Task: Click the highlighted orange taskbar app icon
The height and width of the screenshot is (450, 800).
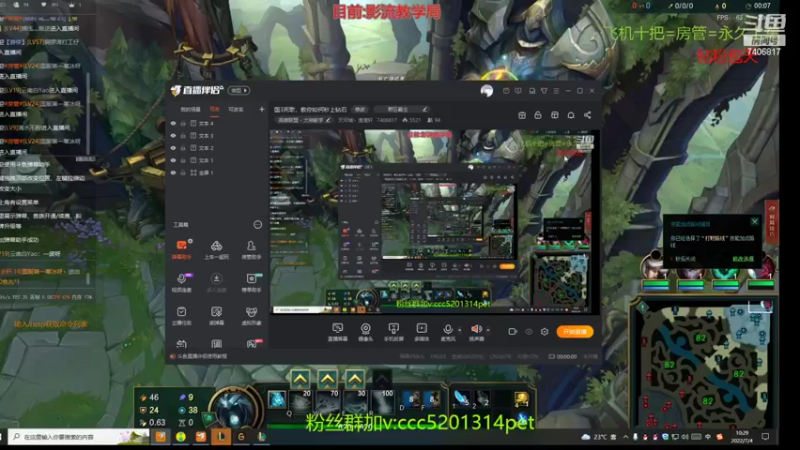Action: point(221,437)
